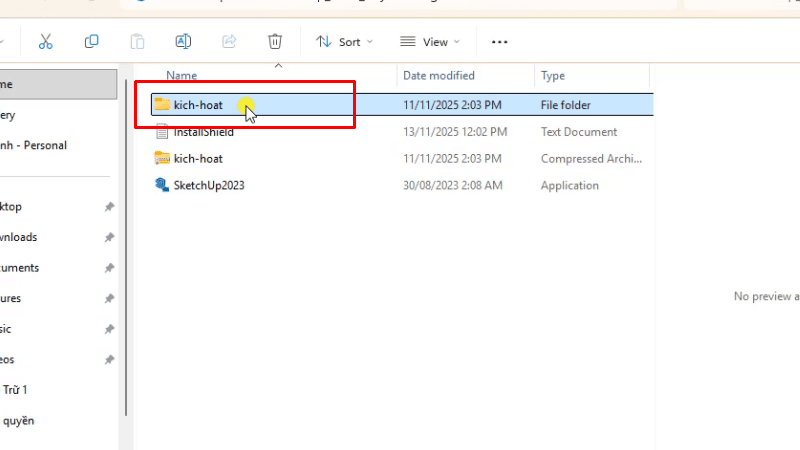Select the SketchUp2023 application icon

(162, 185)
